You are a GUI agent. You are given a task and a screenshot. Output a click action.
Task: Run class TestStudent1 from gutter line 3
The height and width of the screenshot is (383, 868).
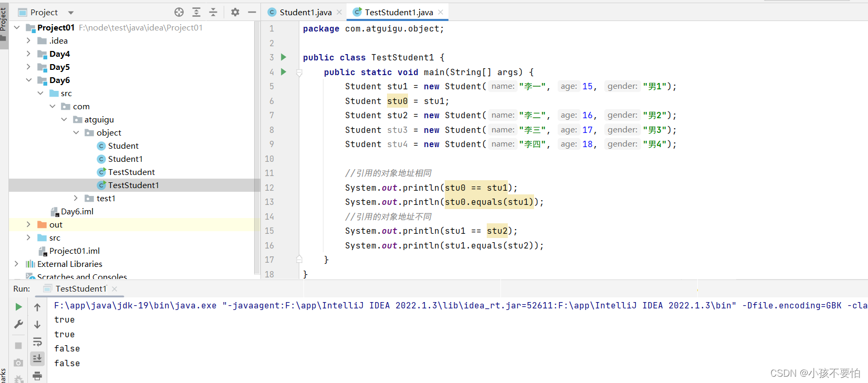284,57
